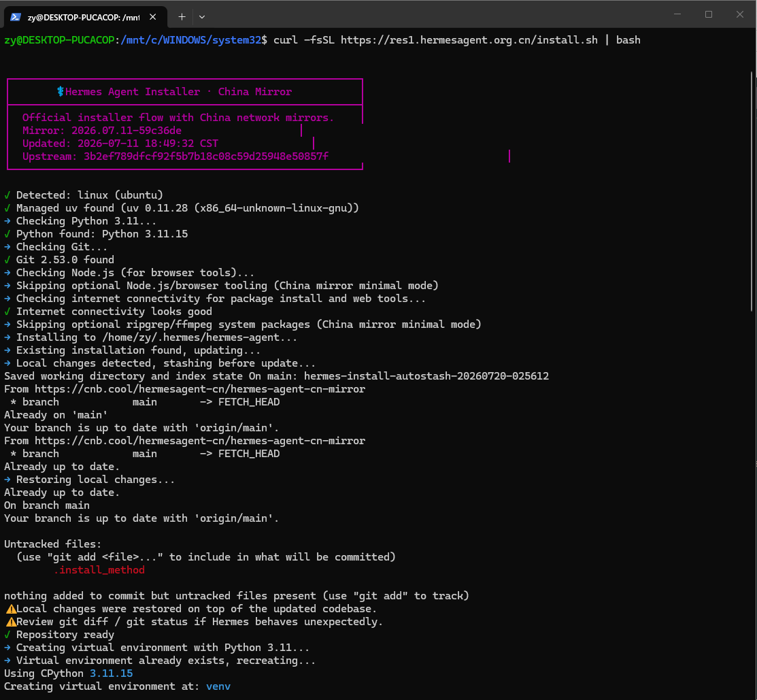
Task: Maximize the terminal window
Action: tap(708, 14)
